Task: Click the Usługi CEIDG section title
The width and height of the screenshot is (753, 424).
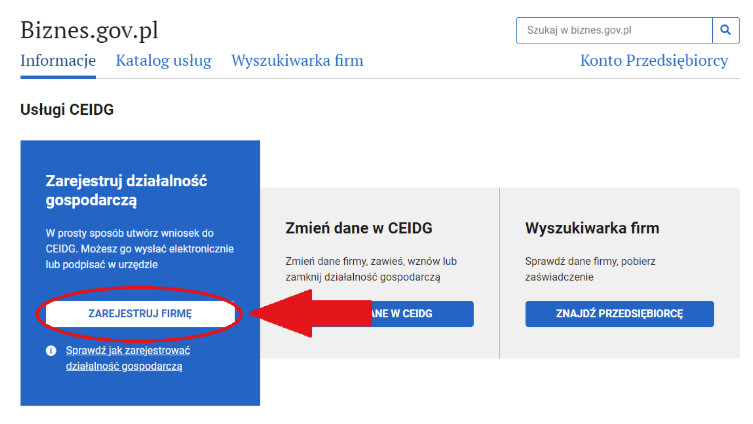Action: click(x=67, y=109)
